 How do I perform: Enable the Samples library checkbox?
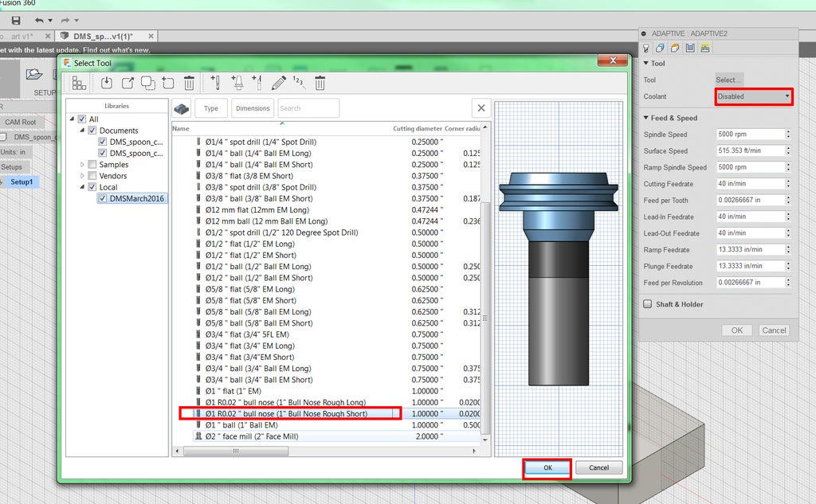pyautogui.click(x=92, y=165)
